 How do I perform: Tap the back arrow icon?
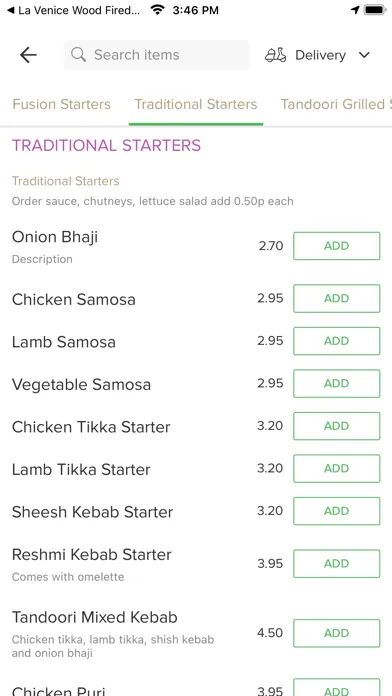(x=28, y=55)
